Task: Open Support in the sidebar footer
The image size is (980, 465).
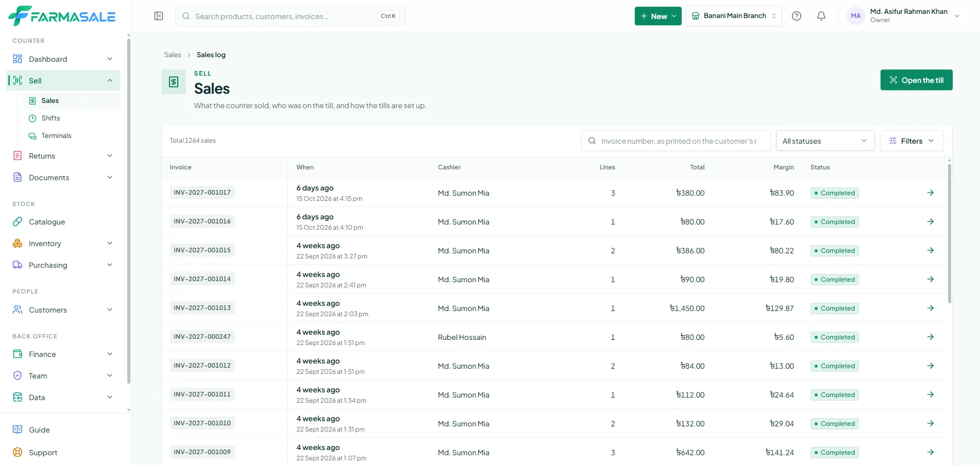Action: [63, 453]
